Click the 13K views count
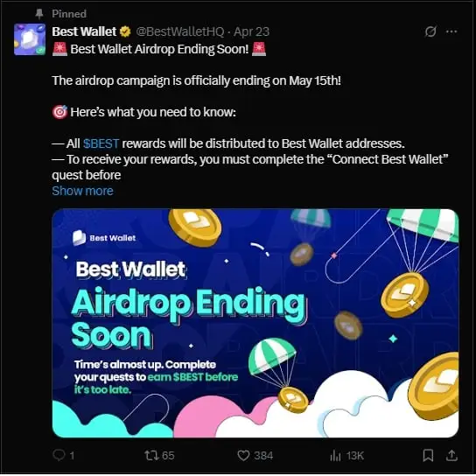 click(x=355, y=456)
